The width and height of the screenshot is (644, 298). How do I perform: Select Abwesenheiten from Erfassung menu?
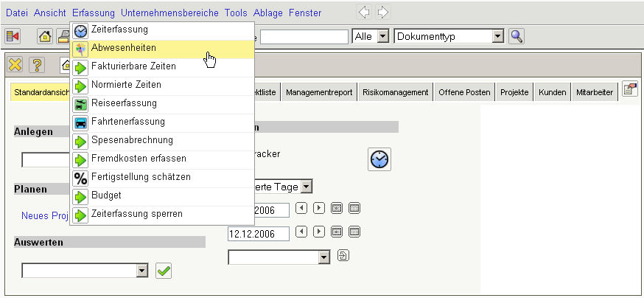[x=124, y=48]
